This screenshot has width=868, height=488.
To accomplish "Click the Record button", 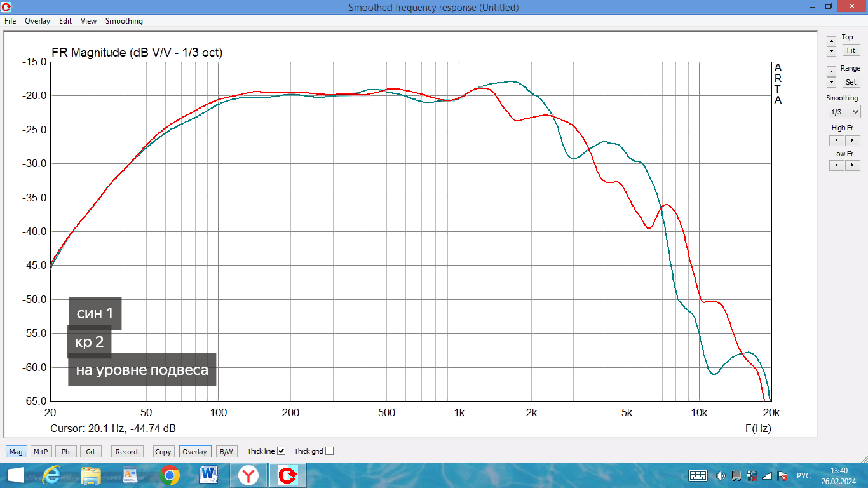I will 126,452.
